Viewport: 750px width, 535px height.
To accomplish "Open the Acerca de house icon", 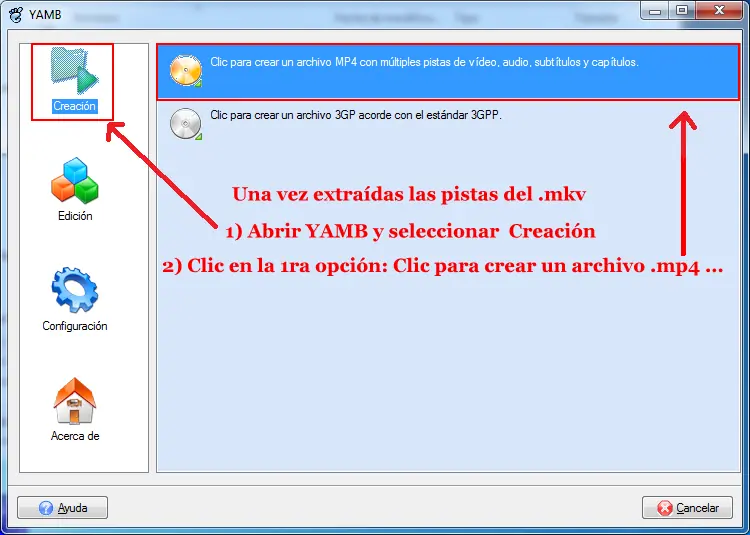I will click(x=75, y=401).
